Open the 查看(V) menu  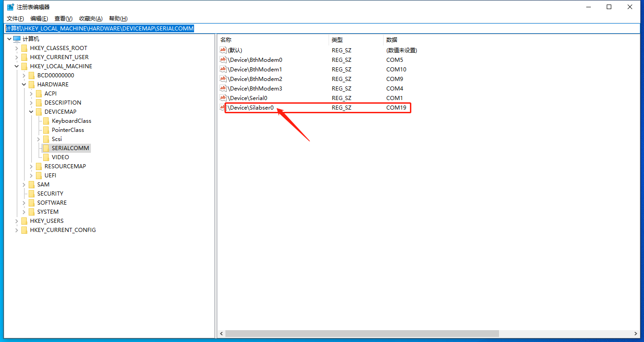click(63, 19)
